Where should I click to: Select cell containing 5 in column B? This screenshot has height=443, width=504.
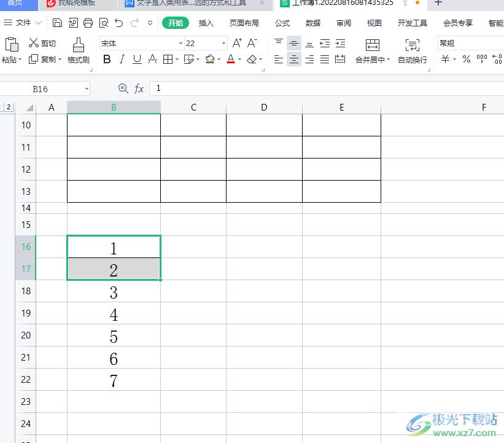pyautogui.click(x=114, y=335)
